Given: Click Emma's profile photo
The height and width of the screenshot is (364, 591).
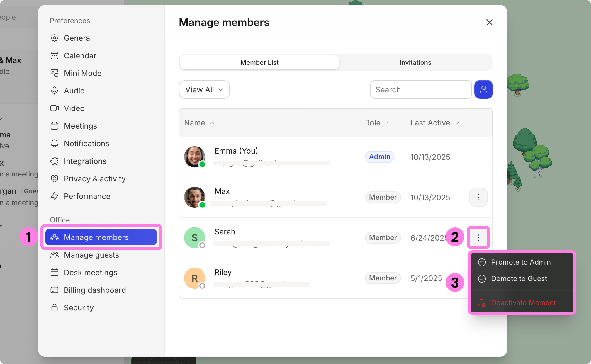Looking at the screenshot, I should coord(195,157).
